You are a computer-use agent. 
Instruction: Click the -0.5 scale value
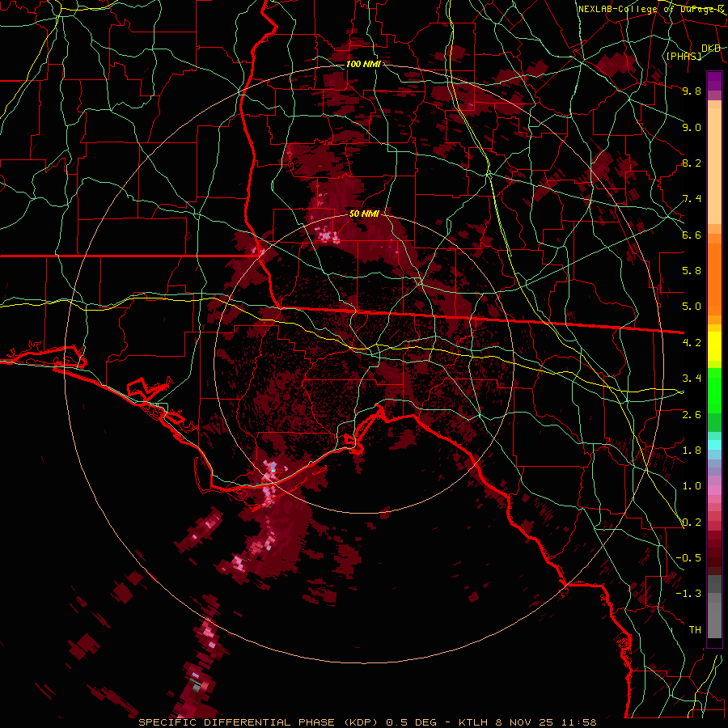coord(688,558)
